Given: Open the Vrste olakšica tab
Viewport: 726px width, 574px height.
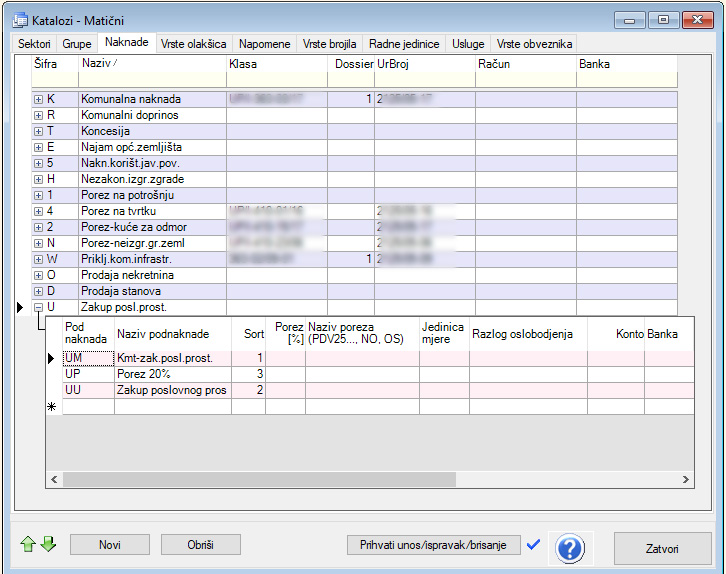Looking at the screenshot, I should point(194,44).
